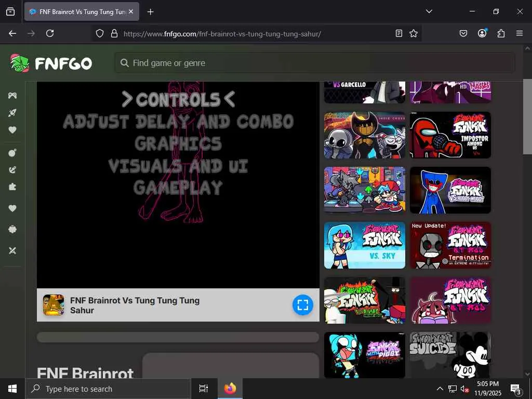Screen dimensions: 532x399
Task: Select Controls in the game options menu
Action: 178,99
